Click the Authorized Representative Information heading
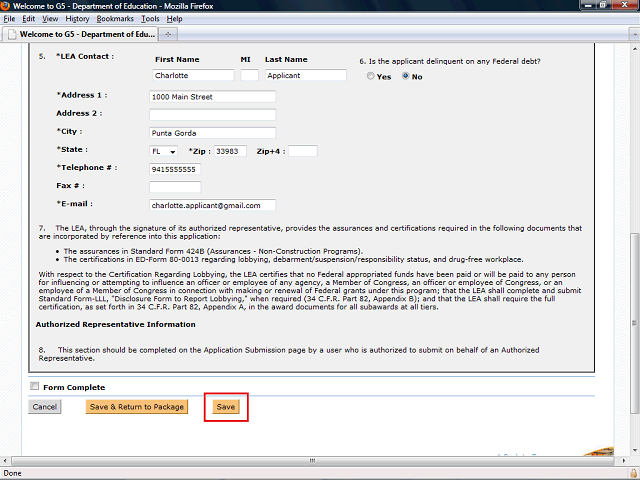 116,324
